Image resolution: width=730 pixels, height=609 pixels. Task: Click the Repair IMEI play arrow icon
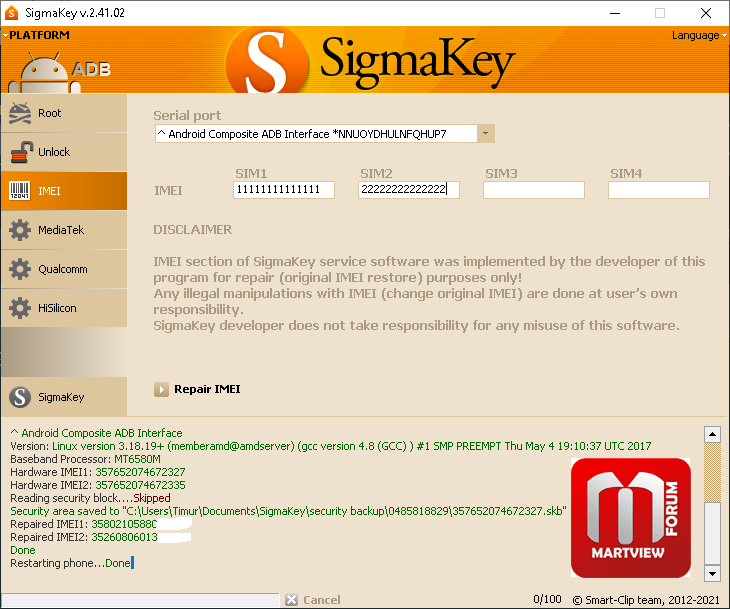click(x=161, y=389)
